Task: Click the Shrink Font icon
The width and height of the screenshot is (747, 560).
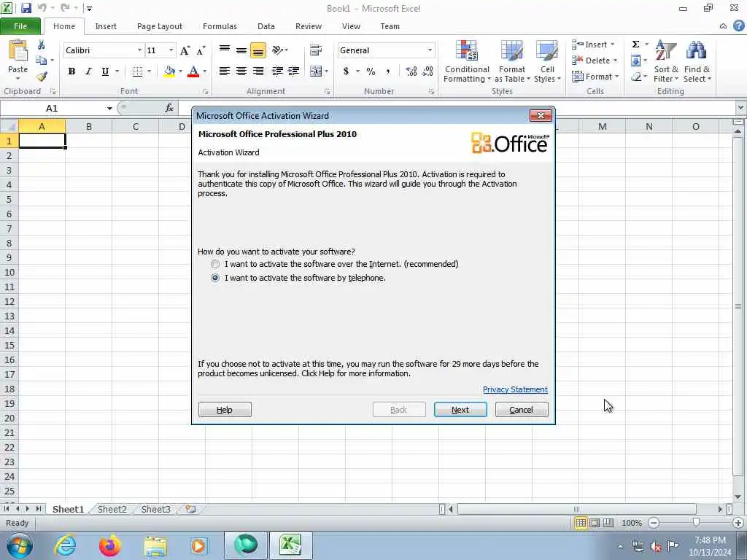Action: click(201, 50)
